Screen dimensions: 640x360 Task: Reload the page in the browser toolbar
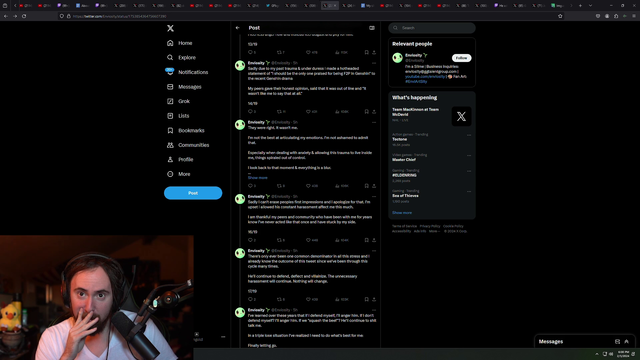24,16
